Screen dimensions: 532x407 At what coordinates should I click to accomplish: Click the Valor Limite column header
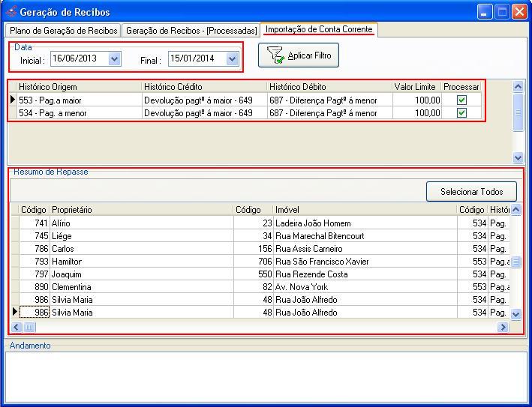click(x=414, y=87)
